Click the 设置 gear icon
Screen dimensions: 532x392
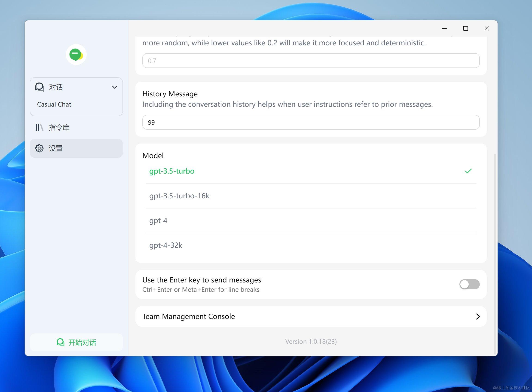pyautogui.click(x=39, y=148)
